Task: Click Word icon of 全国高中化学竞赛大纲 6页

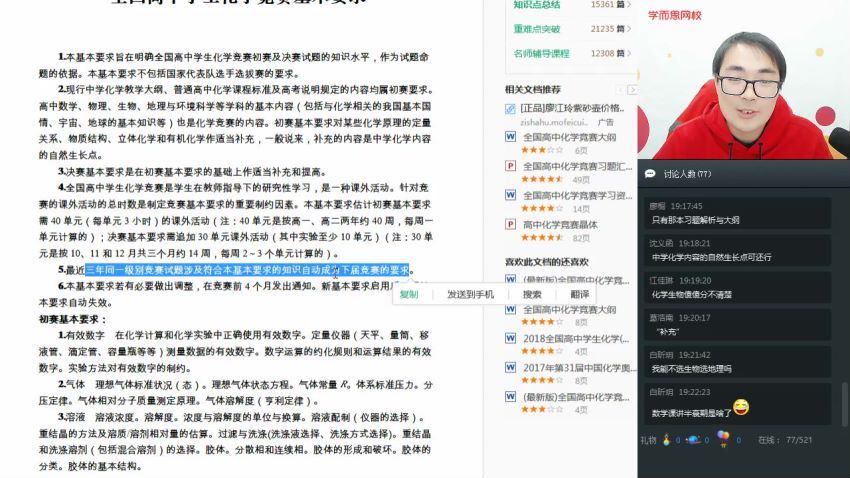Action: tap(510, 137)
